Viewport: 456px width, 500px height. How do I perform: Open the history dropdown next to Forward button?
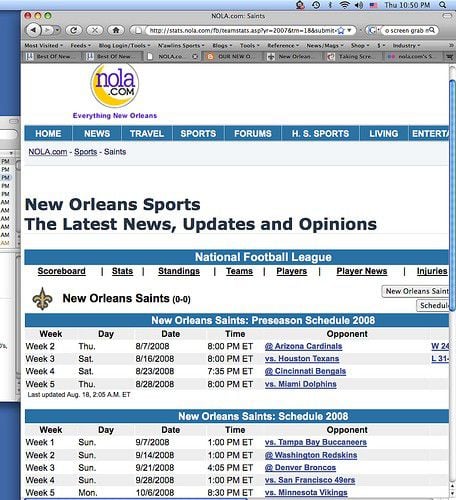pos(57,30)
